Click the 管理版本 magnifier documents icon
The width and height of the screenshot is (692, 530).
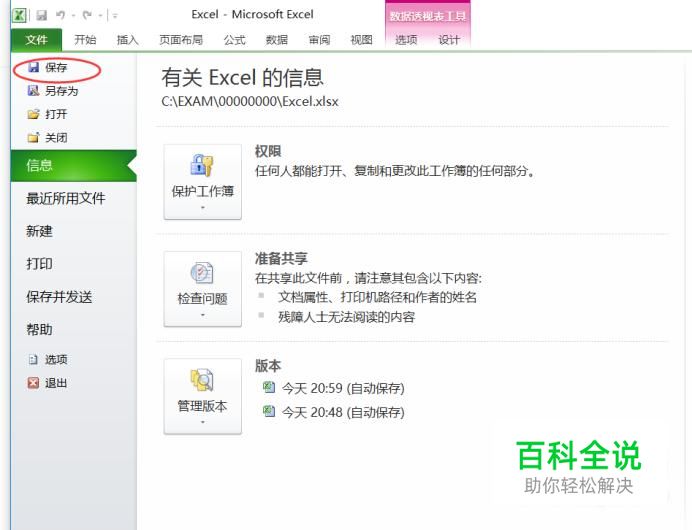202,380
